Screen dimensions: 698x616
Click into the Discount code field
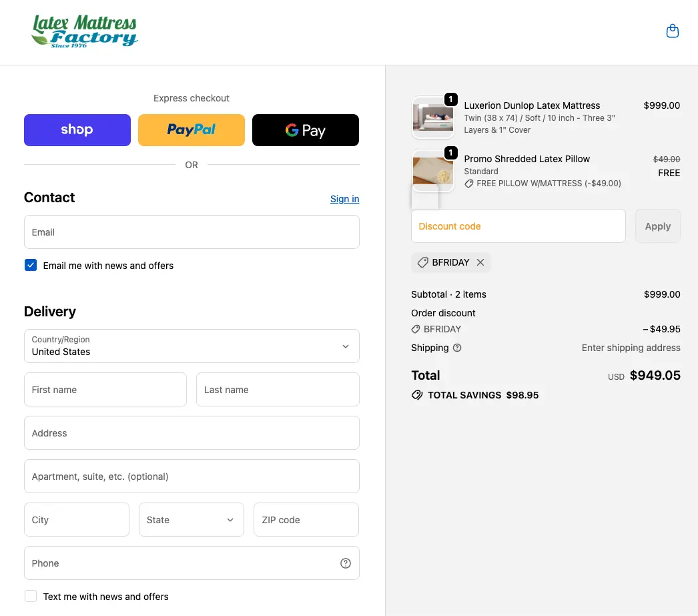click(518, 226)
